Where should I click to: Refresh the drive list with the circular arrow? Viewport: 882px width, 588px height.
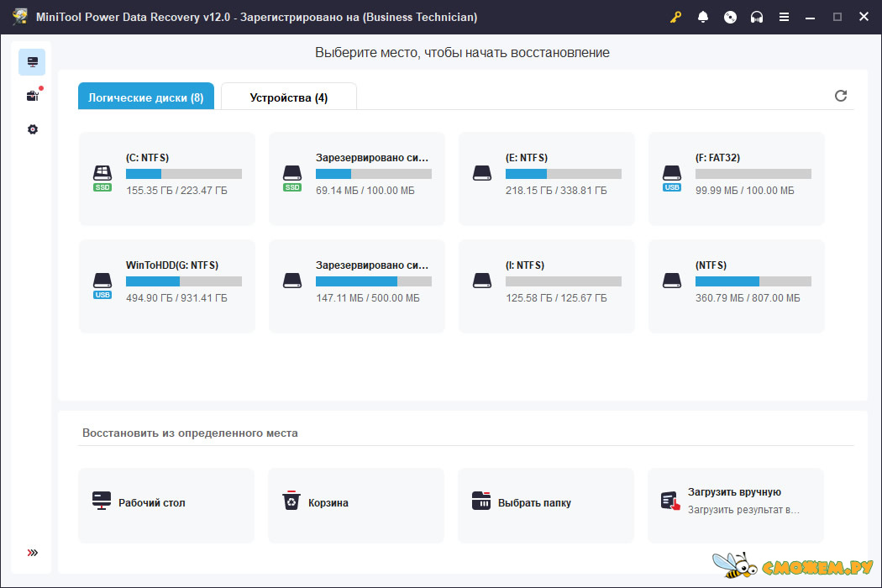[840, 96]
